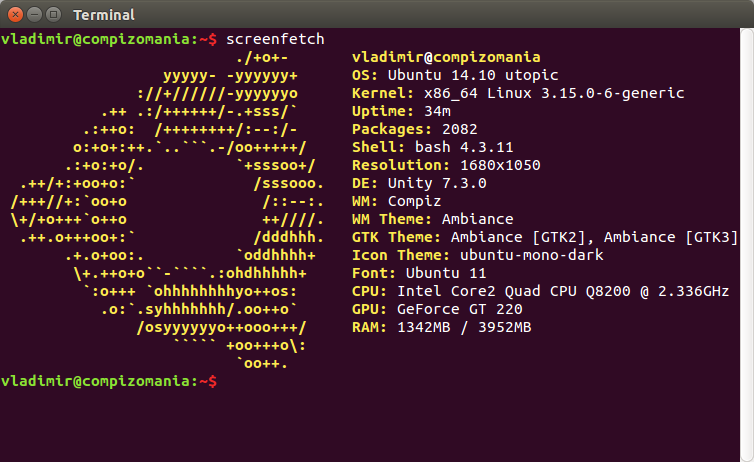Click the 'Packages: 2082' line
This screenshot has width=754, height=462.
pyautogui.click(x=415, y=129)
